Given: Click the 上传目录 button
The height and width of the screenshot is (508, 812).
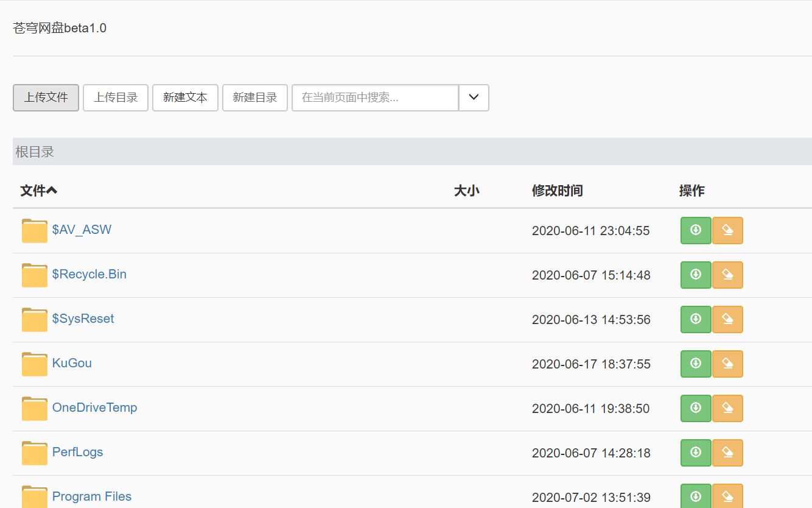Looking at the screenshot, I should pos(116,97).
